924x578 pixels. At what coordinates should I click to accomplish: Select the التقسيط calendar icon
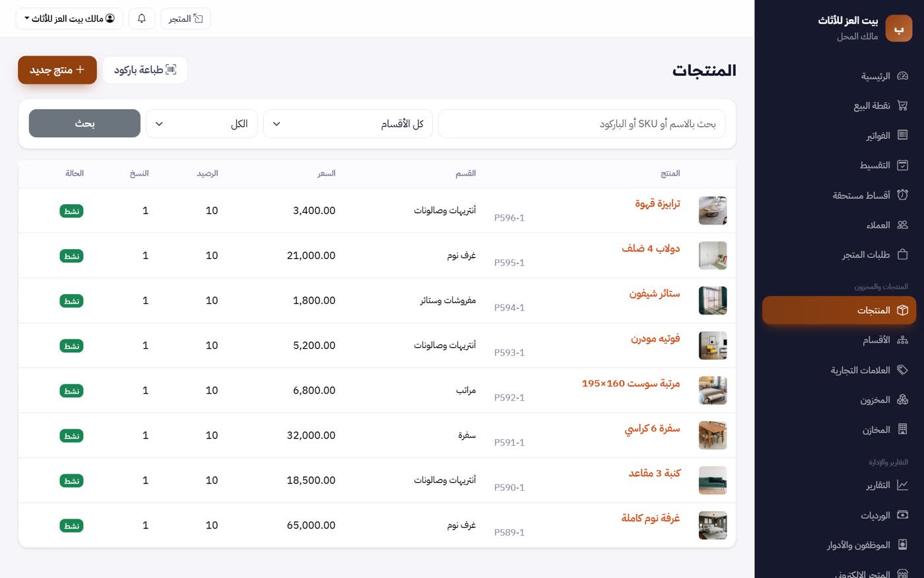click(x=902, y=165)
